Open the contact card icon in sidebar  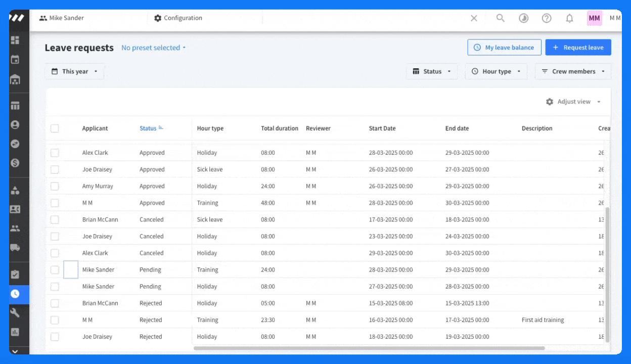15,209
